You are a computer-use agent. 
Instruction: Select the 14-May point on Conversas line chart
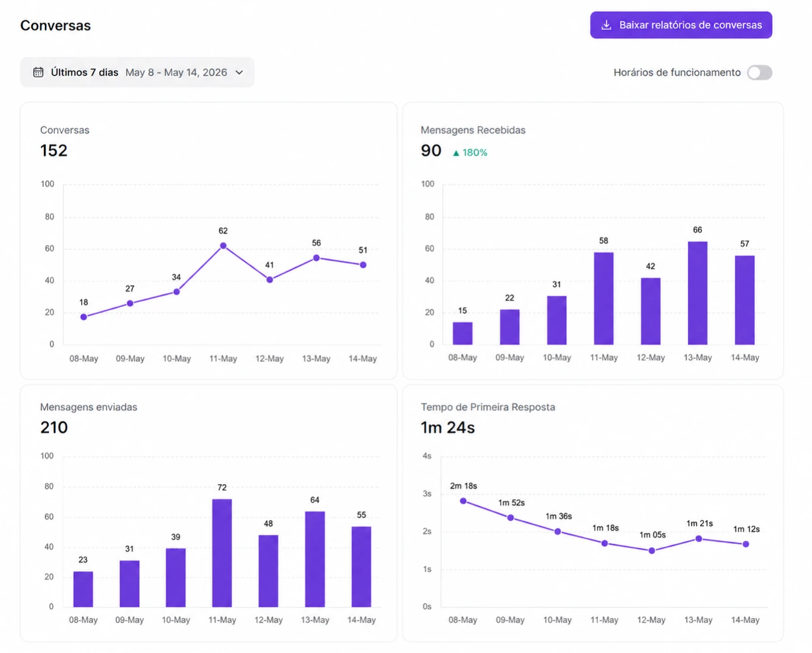tap(363, 265)
